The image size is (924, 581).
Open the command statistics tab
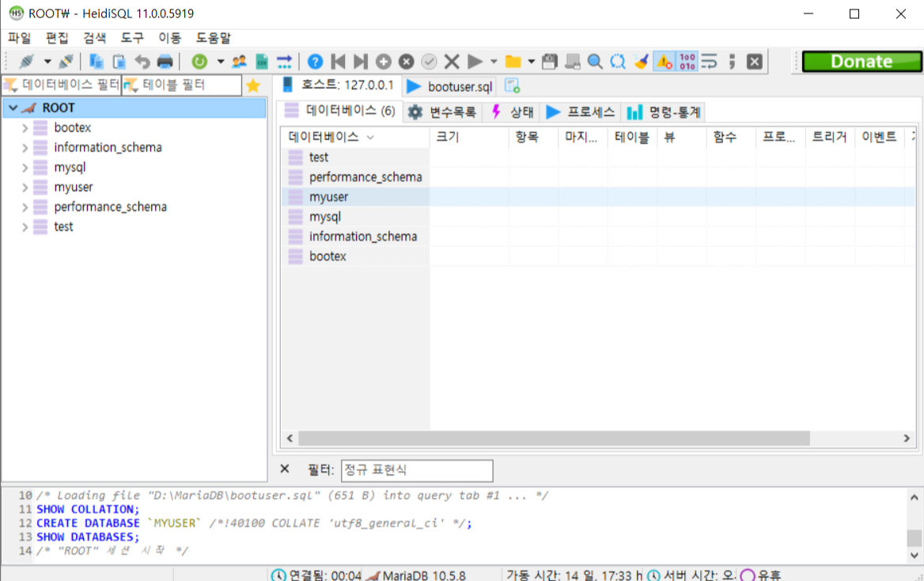pos(664,112)
